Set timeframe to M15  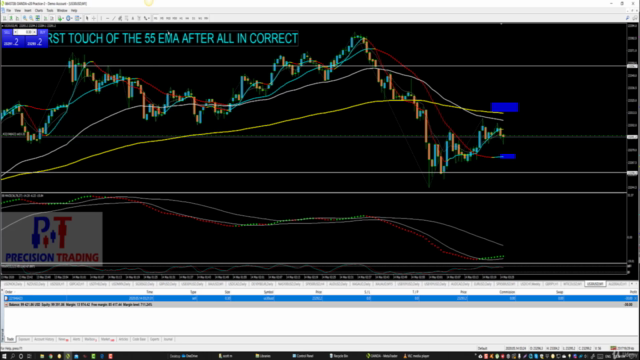(168, 18)
